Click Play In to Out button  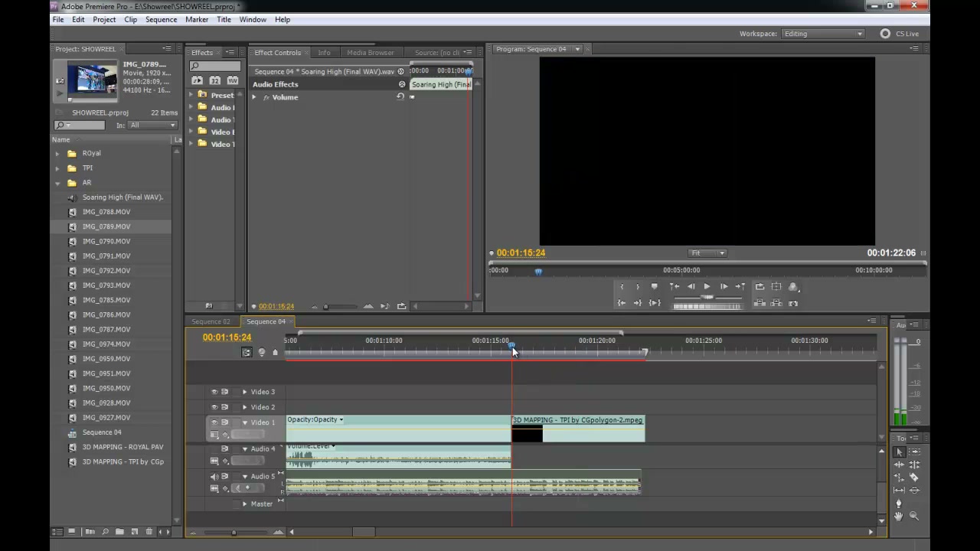(655, 303)
